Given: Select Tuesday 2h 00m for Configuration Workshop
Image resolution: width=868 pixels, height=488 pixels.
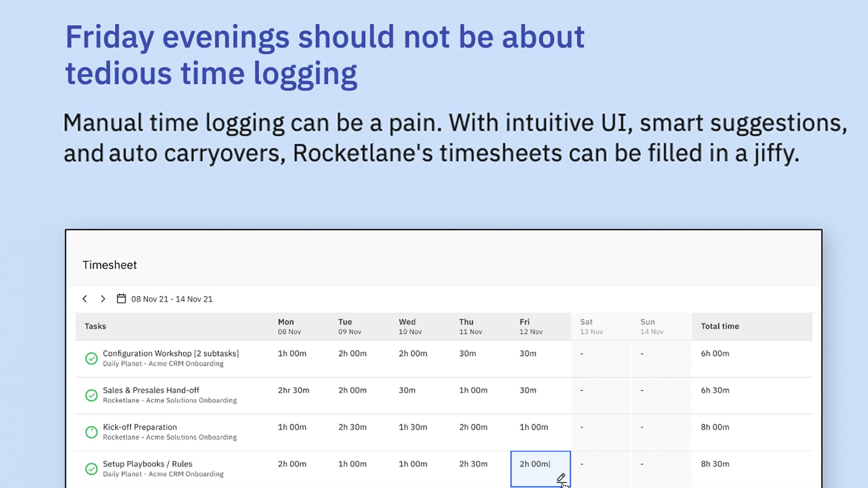Looking at the screenshot, I should click(352, 353).
